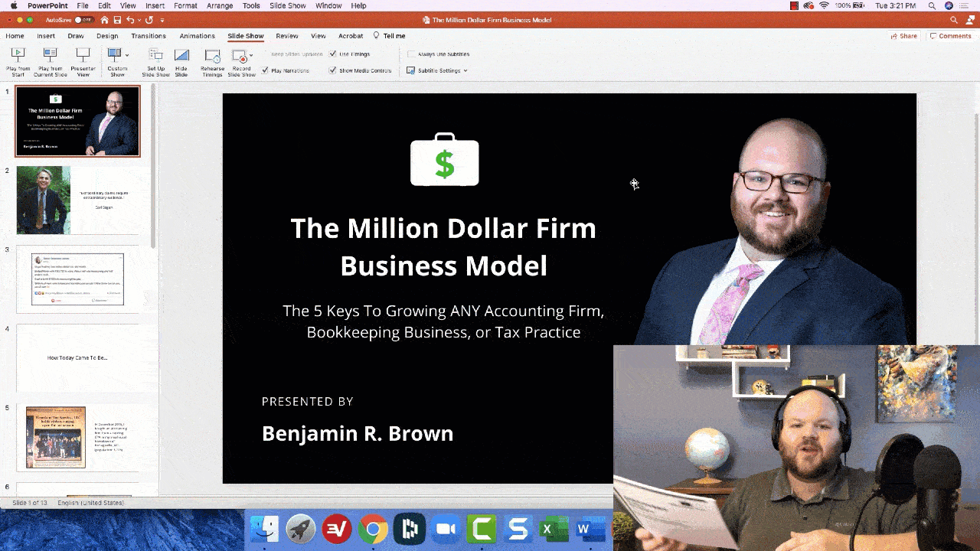The image size is (980, 551).
Task: Save the presentation with the floppy icon
Action: click(117, 20)
